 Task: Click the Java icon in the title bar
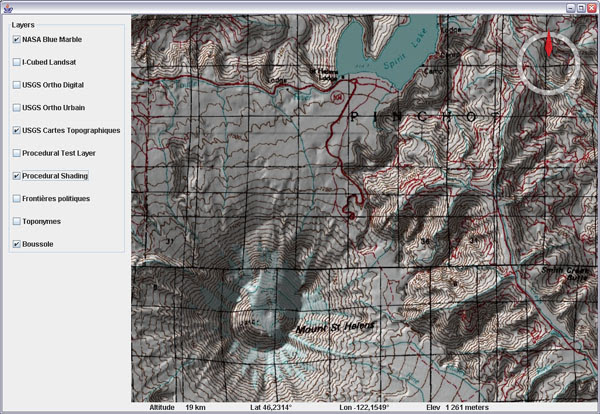(8, 8)
